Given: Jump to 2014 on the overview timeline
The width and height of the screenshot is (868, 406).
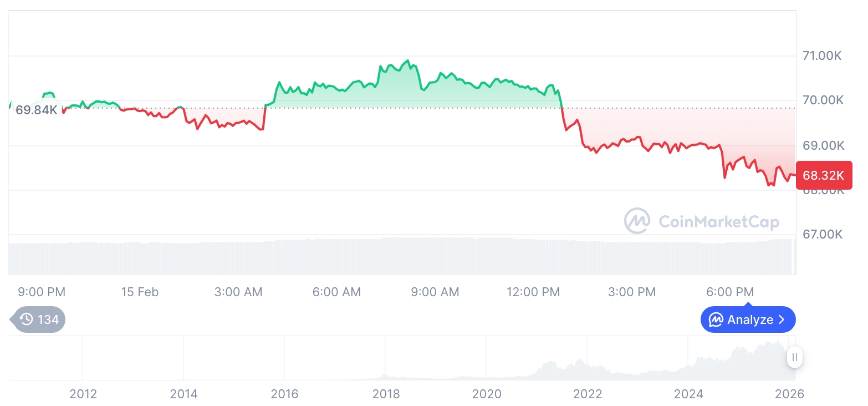Looking at the screenshot, I should (x=183, y=394).
